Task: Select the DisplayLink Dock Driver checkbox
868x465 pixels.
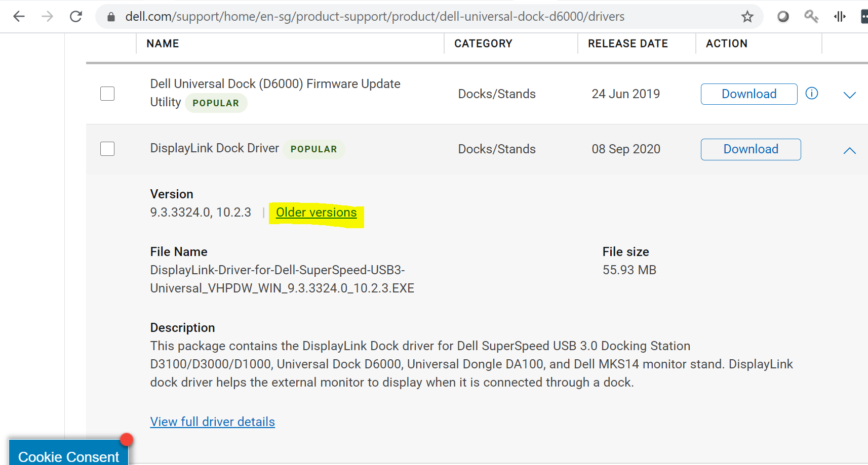Action: pyautogui.click(x=107, y=149)
